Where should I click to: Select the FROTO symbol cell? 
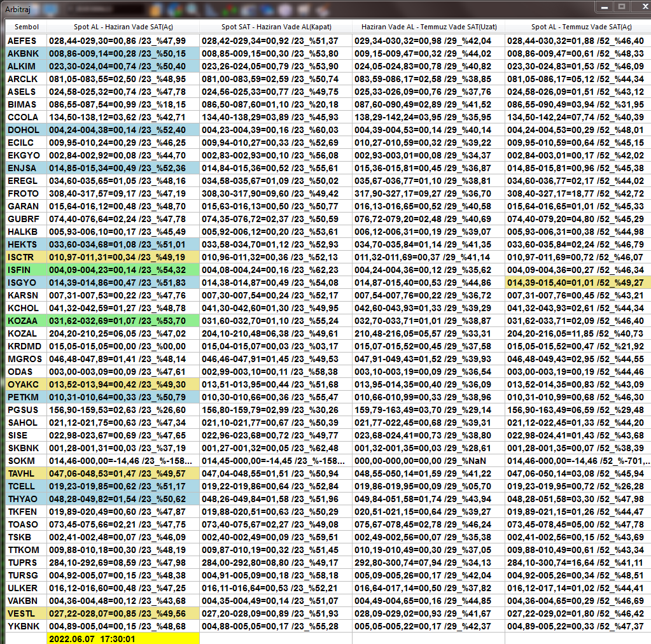click(26, 193)
